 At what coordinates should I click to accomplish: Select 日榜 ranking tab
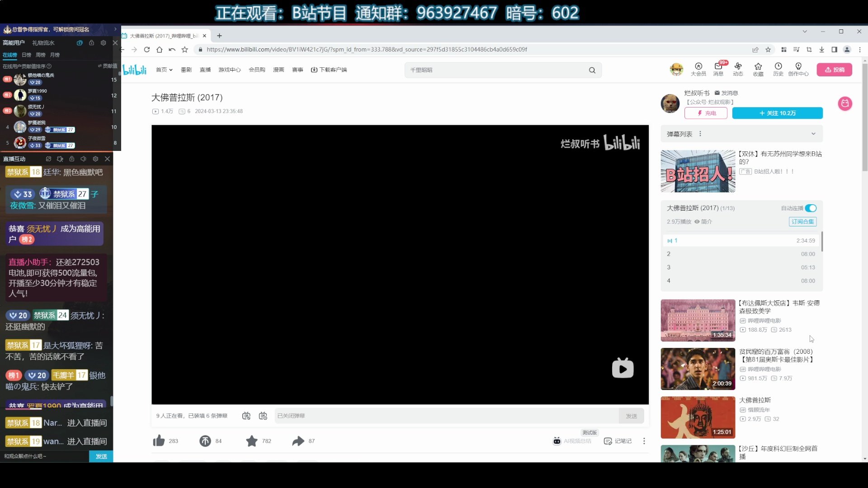click(x=27, y=55)
